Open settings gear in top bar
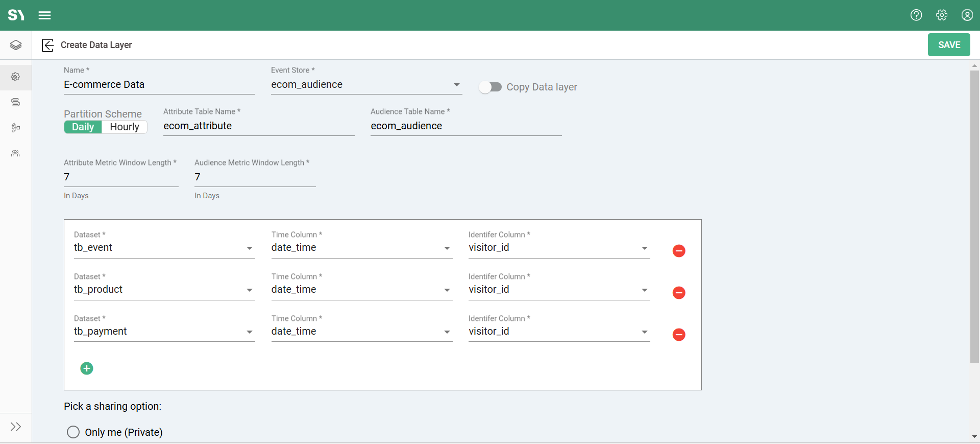Viewport: 980px width, 444px height. [x=942, y=15]
